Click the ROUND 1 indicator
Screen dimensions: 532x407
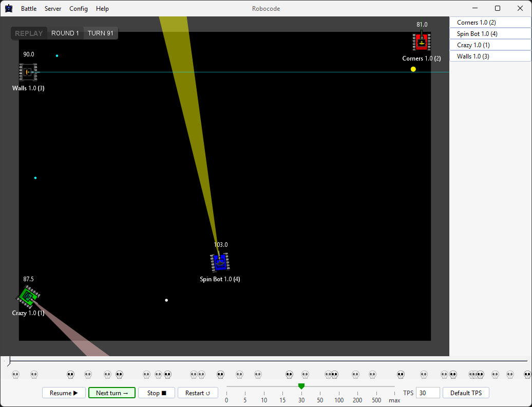[x=65, y=33]
